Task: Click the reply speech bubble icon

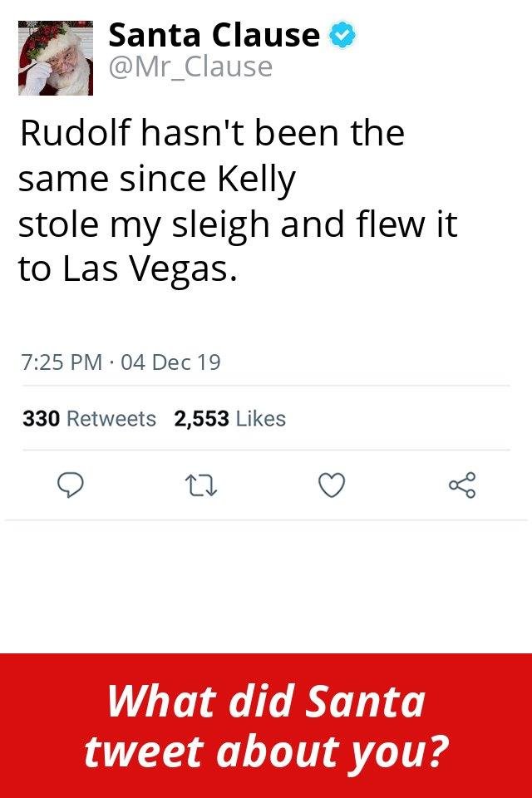Action: click(70, 485)
